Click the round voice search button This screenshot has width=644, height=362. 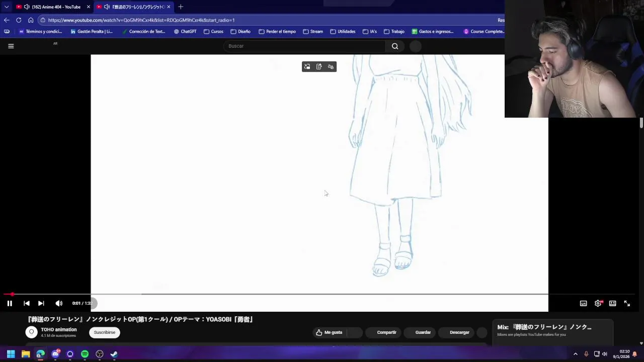tap(415, 46)
